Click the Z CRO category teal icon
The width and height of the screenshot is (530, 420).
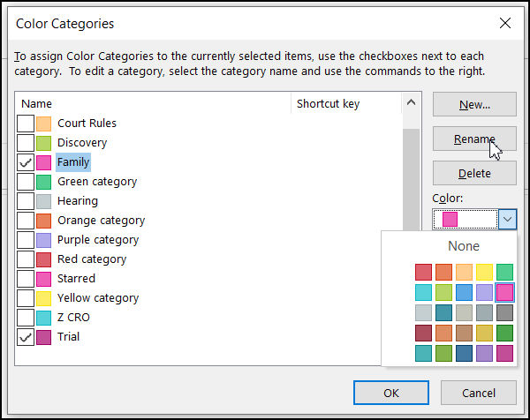44,318
